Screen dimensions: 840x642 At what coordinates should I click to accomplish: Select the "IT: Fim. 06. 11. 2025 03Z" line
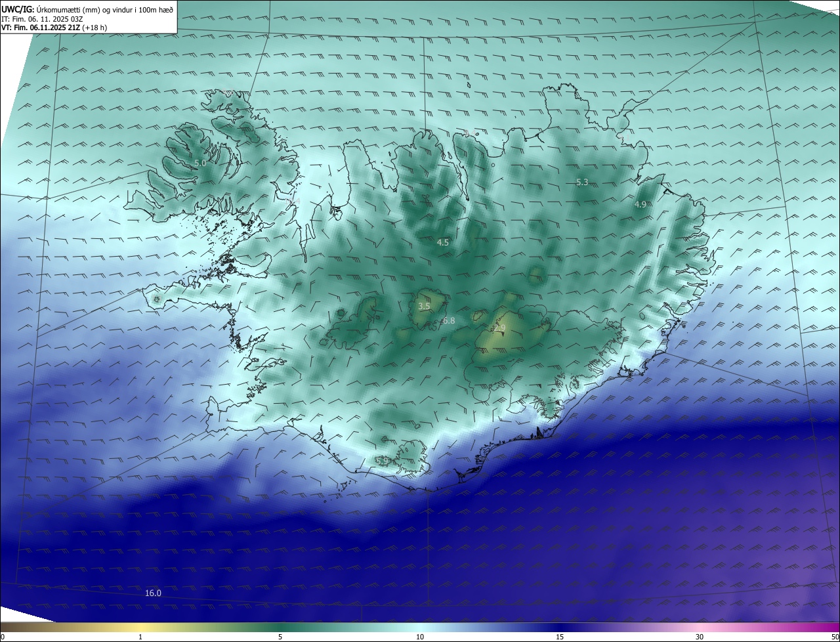tap(42, 19)
